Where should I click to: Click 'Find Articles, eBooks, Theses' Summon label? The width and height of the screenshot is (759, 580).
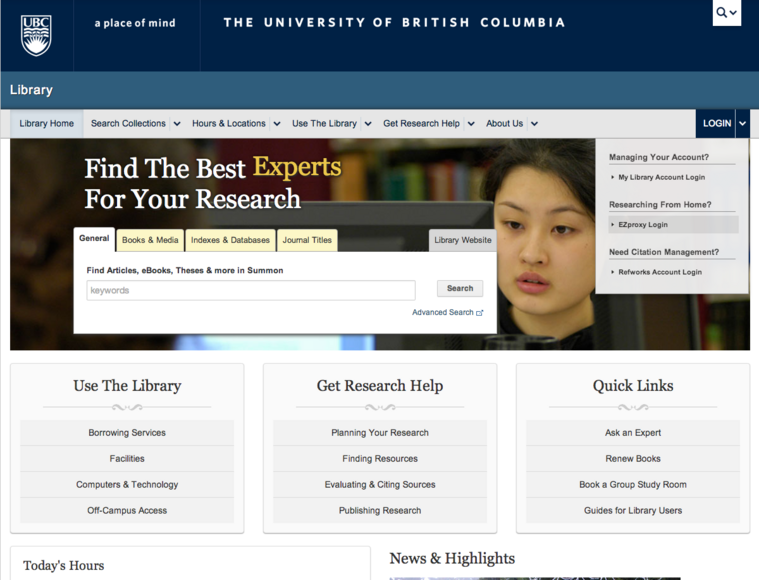click(x=185, y=271)
